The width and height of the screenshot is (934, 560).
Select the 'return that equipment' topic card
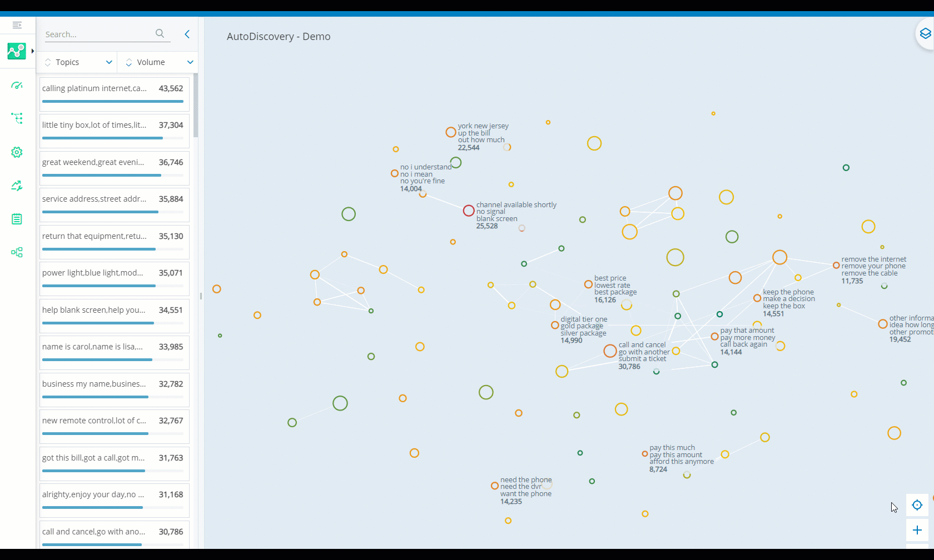tap(115, 242)
